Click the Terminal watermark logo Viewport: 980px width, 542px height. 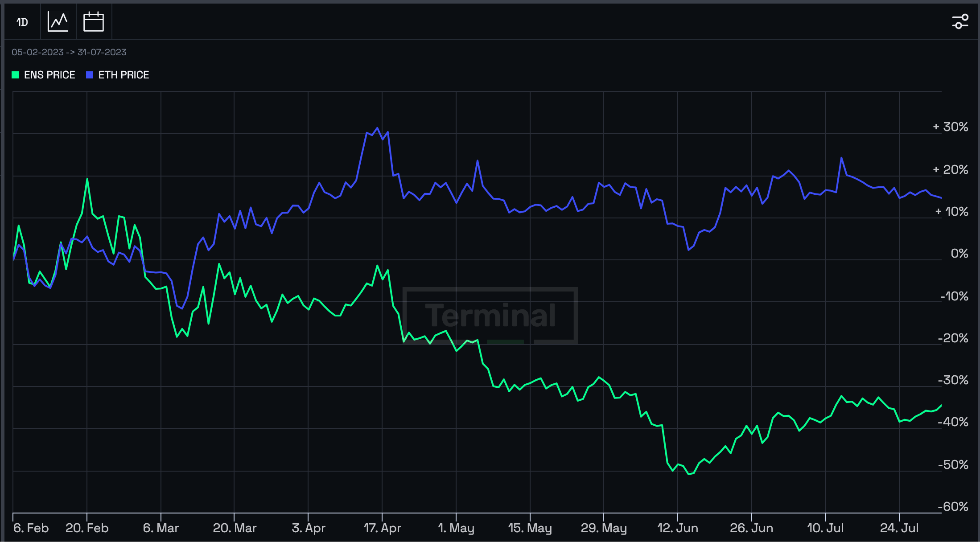[490, 316]
